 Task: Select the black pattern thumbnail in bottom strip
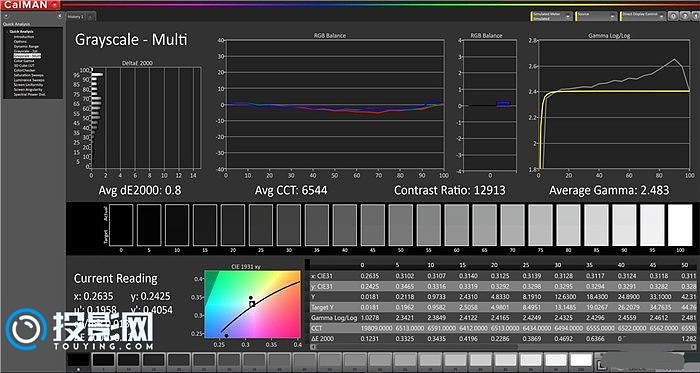pos(78,361)
